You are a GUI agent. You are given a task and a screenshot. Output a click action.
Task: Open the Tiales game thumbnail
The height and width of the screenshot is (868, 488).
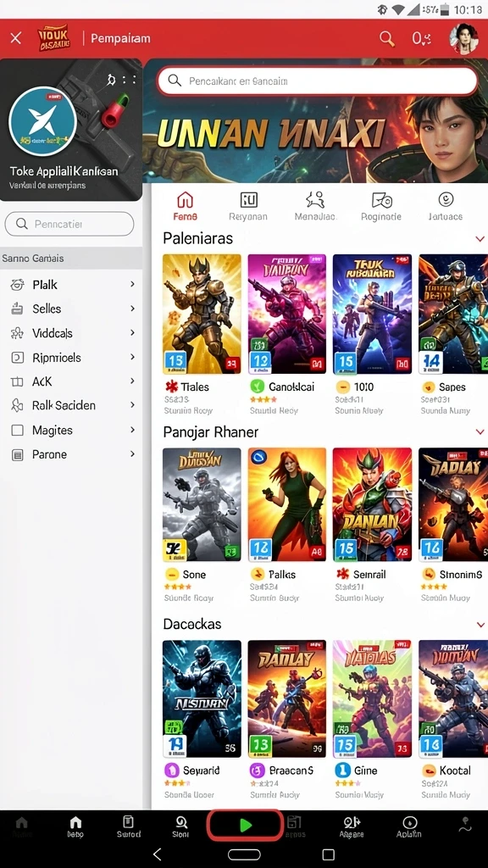coord(202,314)
